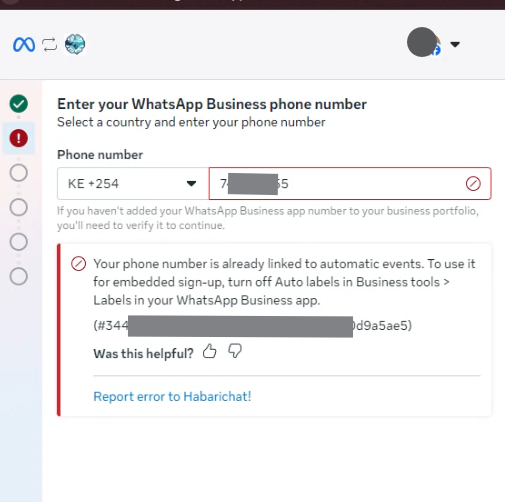
Task: Click the red error step indicator
Action: tap(19, 138)
